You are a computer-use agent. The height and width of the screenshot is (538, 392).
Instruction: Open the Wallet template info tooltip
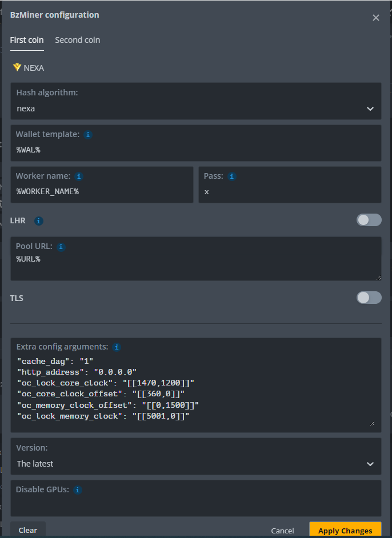(x=88, y=134)
